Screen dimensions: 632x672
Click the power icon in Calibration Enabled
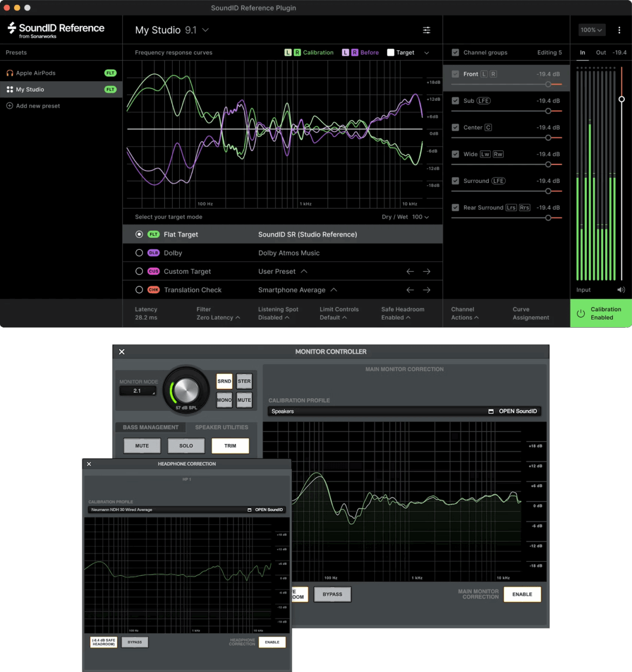pos(581,313)
